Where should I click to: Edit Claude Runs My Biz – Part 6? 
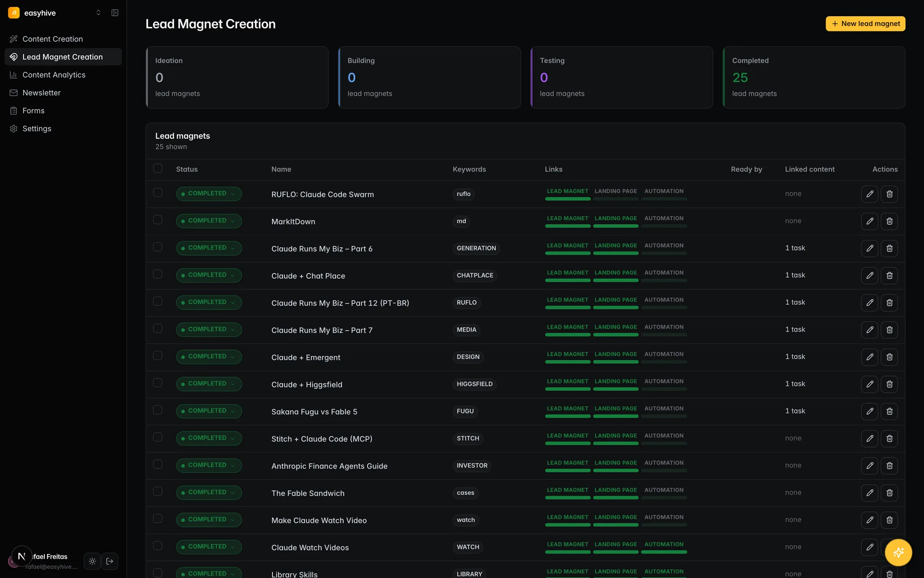click(x=869, y=248)
